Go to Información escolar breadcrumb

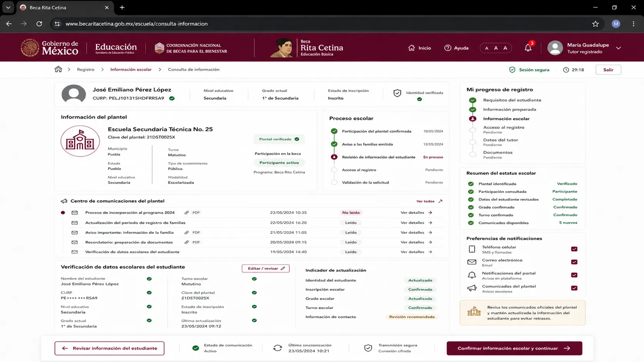[131, 70]
